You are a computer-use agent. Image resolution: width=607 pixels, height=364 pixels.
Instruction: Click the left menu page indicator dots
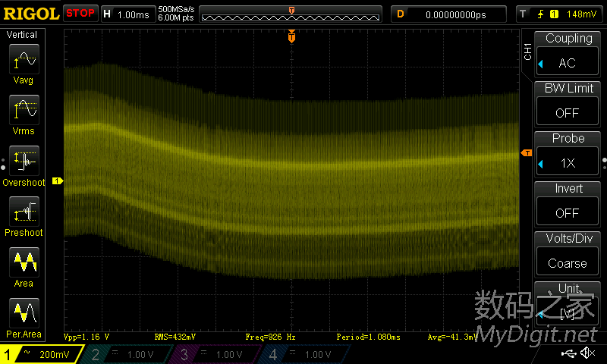coord(3,164)
